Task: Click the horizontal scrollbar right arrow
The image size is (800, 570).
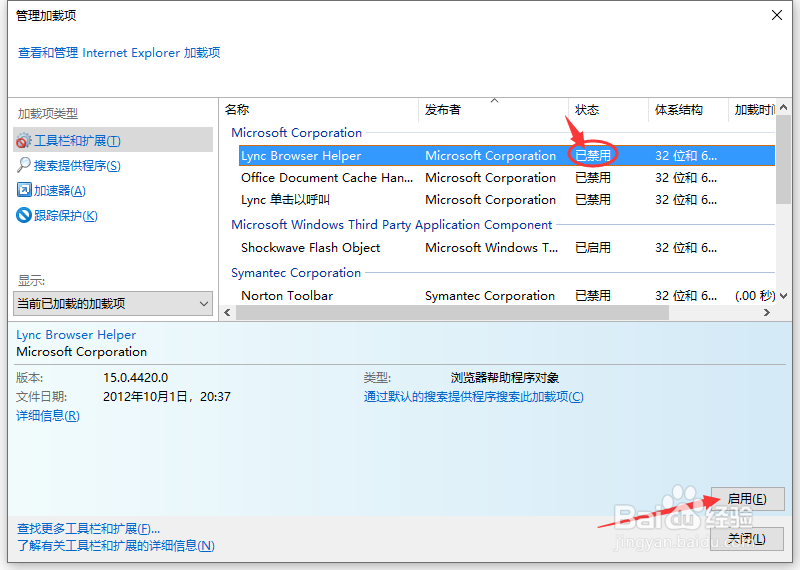Action: coord(767,313)
